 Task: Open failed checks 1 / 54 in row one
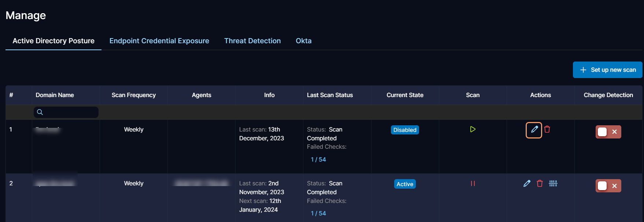pyautogui.click(x=318, y=159)
